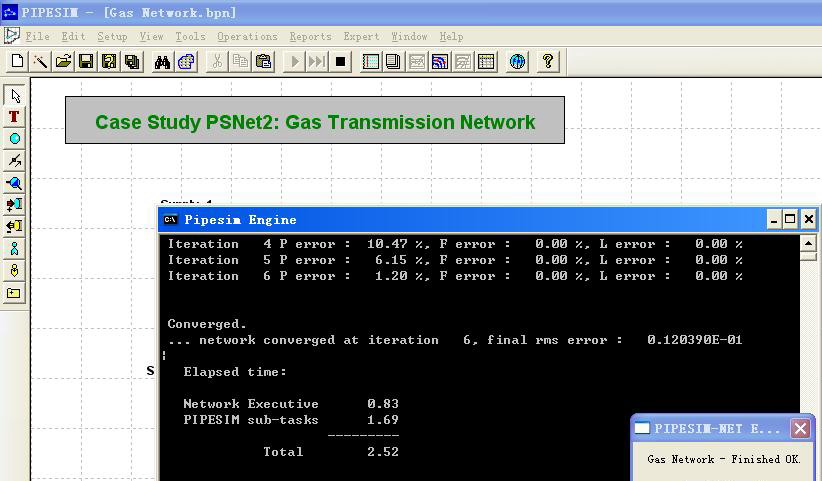This screenshot has width=822, height=481.
Task: Save the model with floppy icon
Action: click(86, 62)
